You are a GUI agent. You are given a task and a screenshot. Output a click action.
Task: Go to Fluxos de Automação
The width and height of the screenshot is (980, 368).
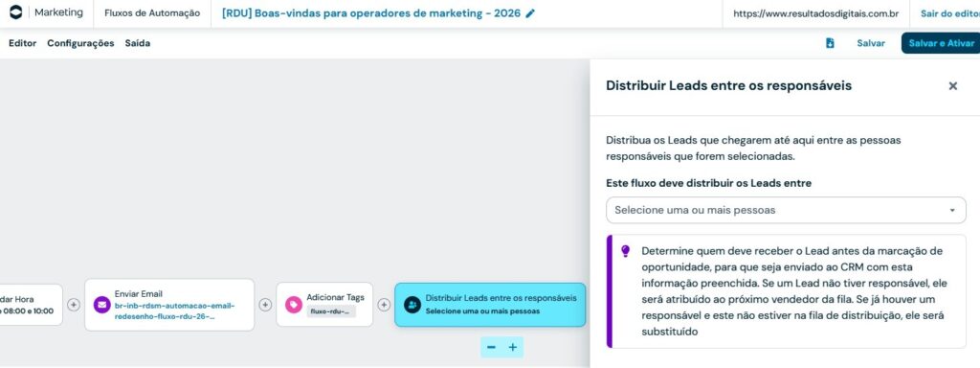152,13
